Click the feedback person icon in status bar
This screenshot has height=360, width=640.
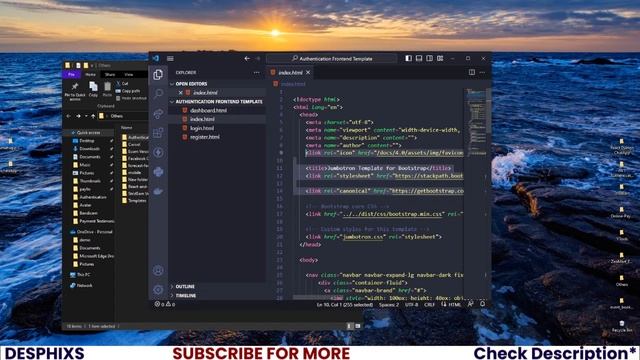(x=471, y=304)
